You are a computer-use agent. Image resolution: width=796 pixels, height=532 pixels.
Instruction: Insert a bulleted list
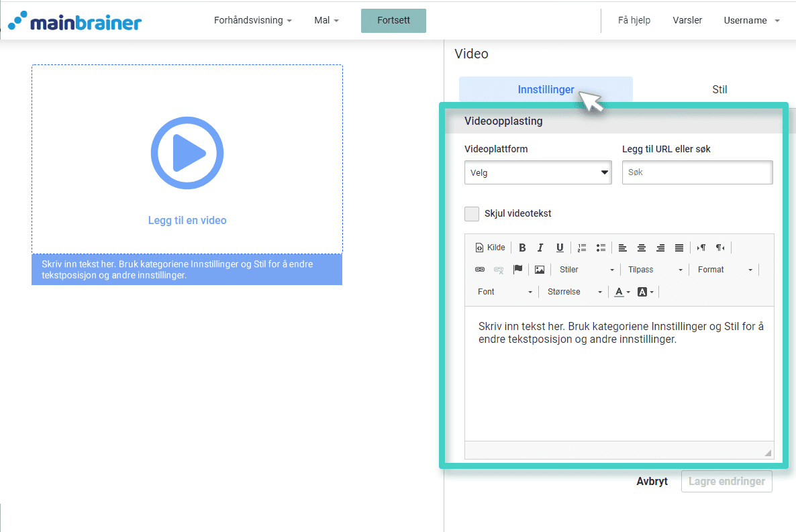point(601,248)
